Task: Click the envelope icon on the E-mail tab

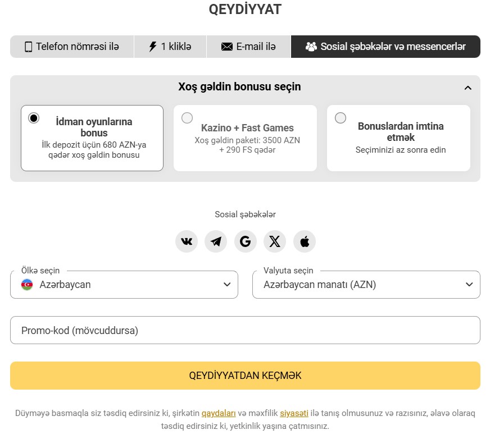Action: (225, 47)
